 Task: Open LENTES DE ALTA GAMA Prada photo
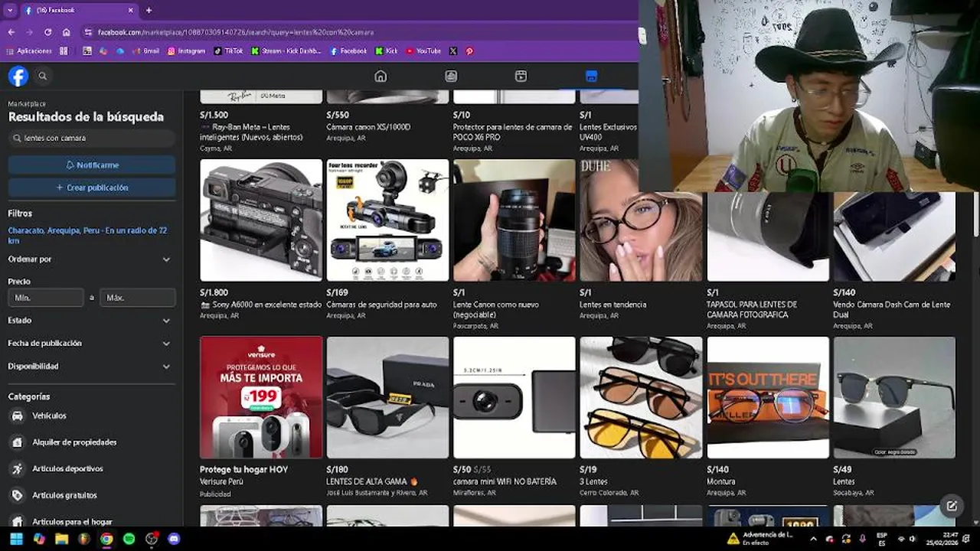point(387,397)
